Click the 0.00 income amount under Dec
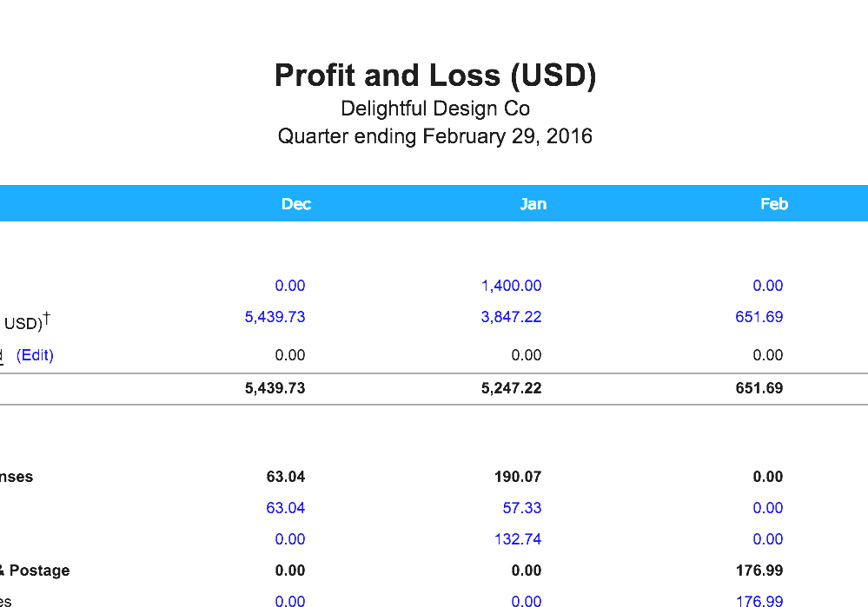The image size is (868, 607). (290, 285)
